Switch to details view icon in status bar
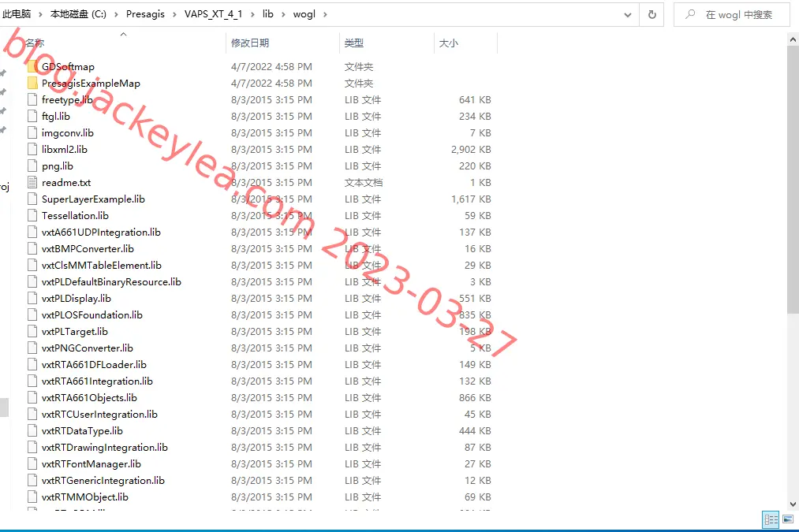799x532 pixels. [x=771, y=519]
